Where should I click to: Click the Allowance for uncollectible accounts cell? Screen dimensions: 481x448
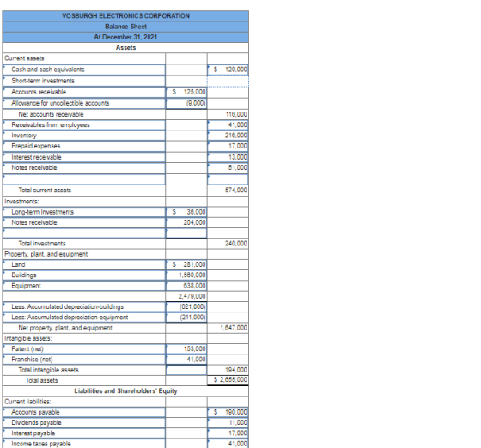pyautogui.click(x=84, y=103)
